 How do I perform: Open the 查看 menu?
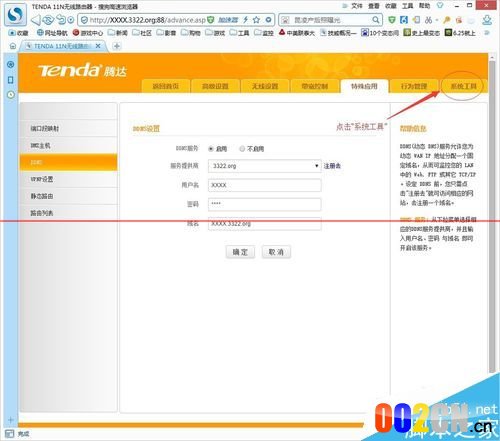click(374, 6)
